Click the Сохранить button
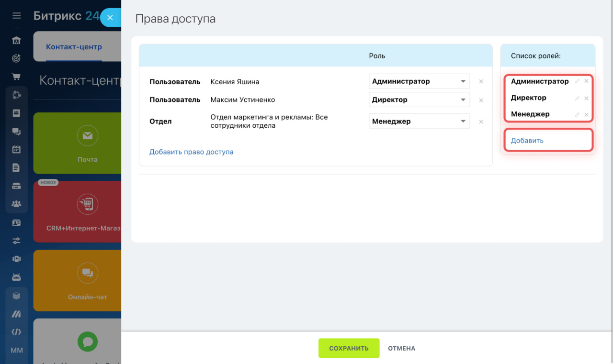The width and height of the screenshot is (613, 364). point(349,348)
